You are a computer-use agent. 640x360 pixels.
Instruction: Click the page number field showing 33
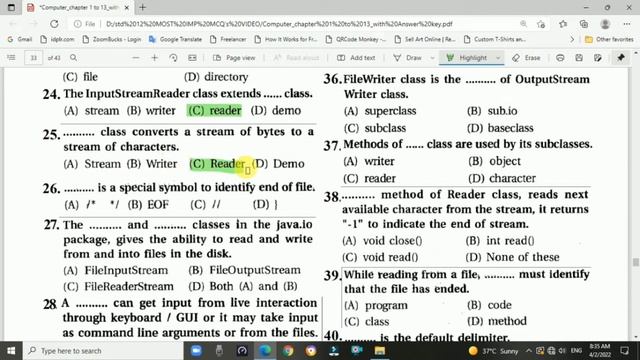tap(33, 58)
